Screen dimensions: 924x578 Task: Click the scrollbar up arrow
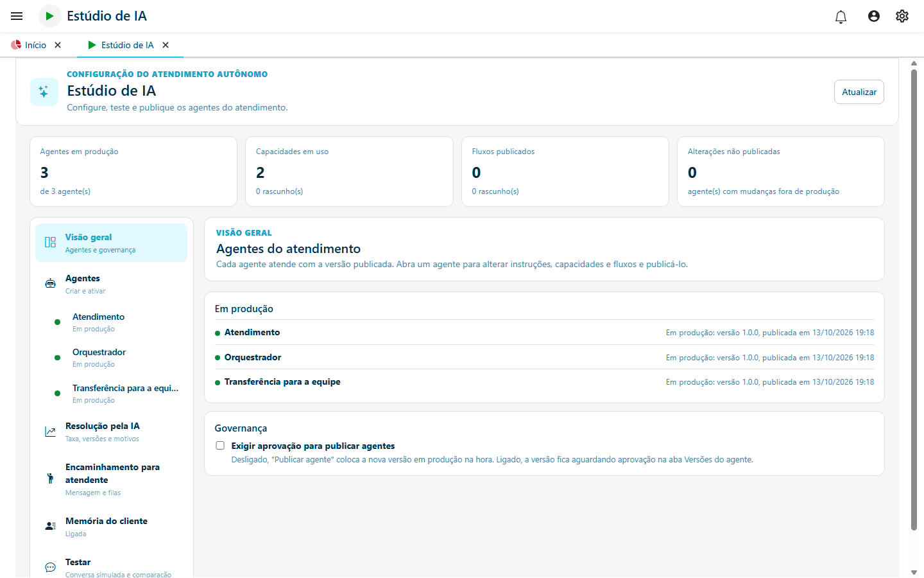pos(914,64)
